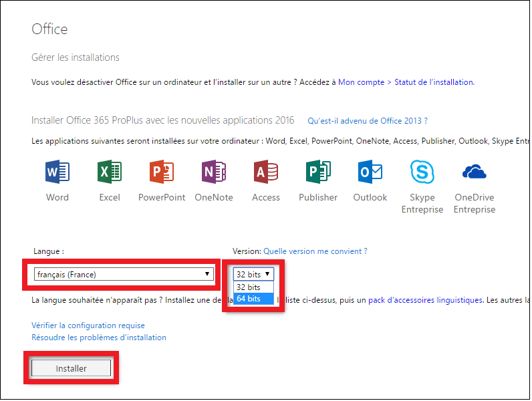Image resolution: width=532 pixels, height=401 pixels.
Task: Click the Outlook label under icon
Action: tap(370, 197)
